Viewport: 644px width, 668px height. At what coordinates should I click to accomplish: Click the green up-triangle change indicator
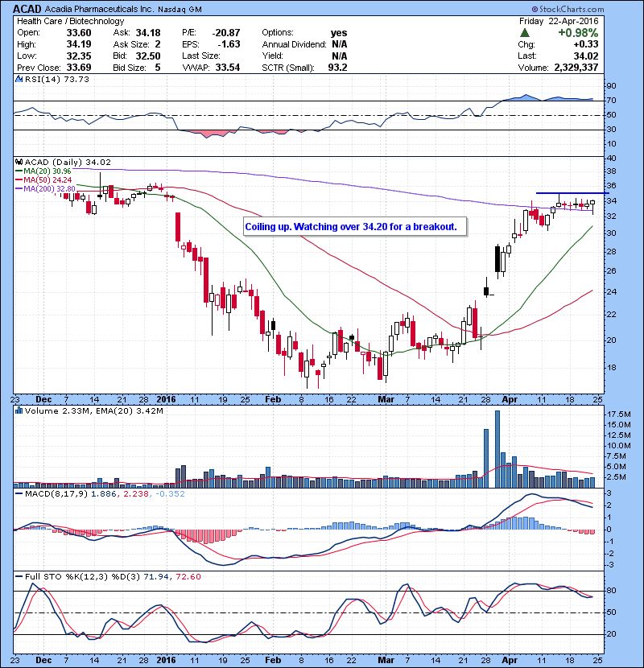coord(525,33)
